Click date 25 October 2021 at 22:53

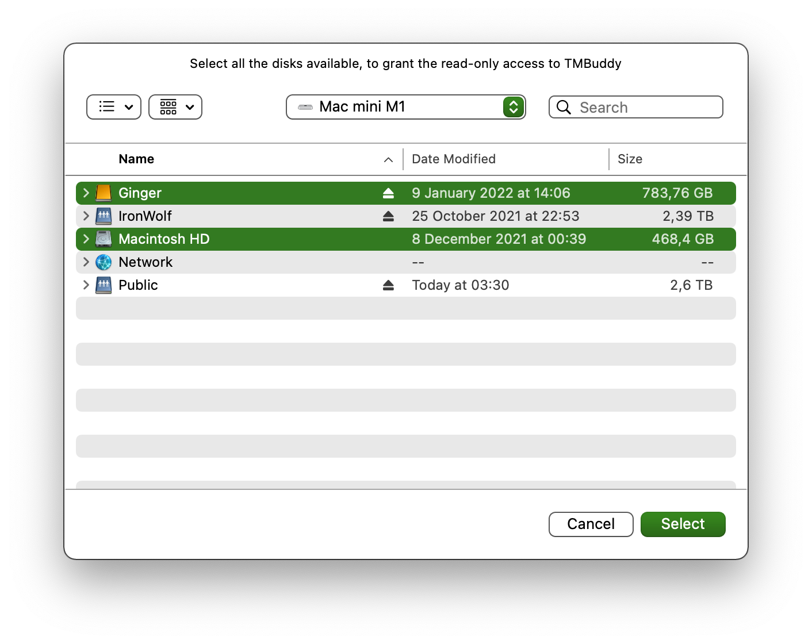(x=496, y=216)
